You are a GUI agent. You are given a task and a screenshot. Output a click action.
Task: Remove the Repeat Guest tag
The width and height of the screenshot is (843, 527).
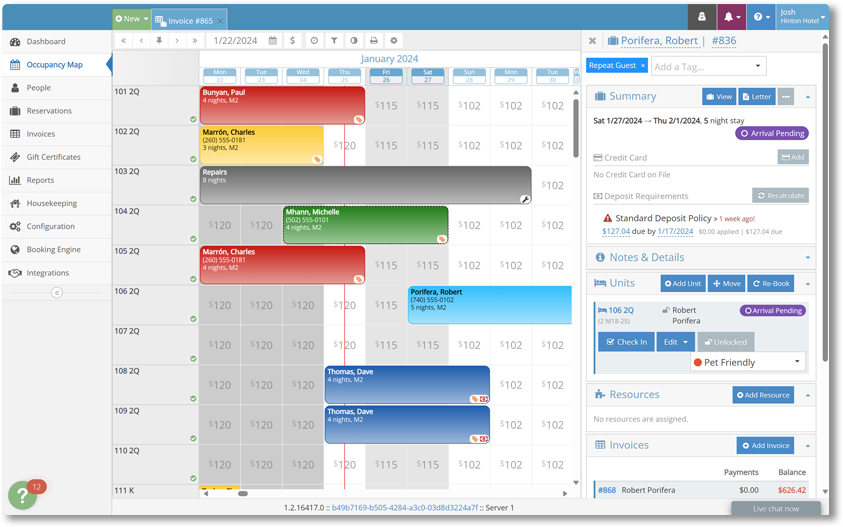point(643,65)
